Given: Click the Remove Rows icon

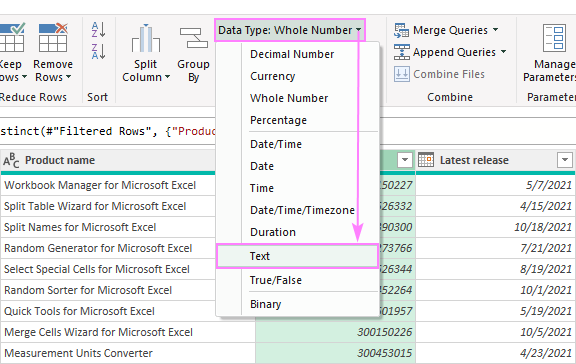Looking at the screenshot, I should point(53,38).
